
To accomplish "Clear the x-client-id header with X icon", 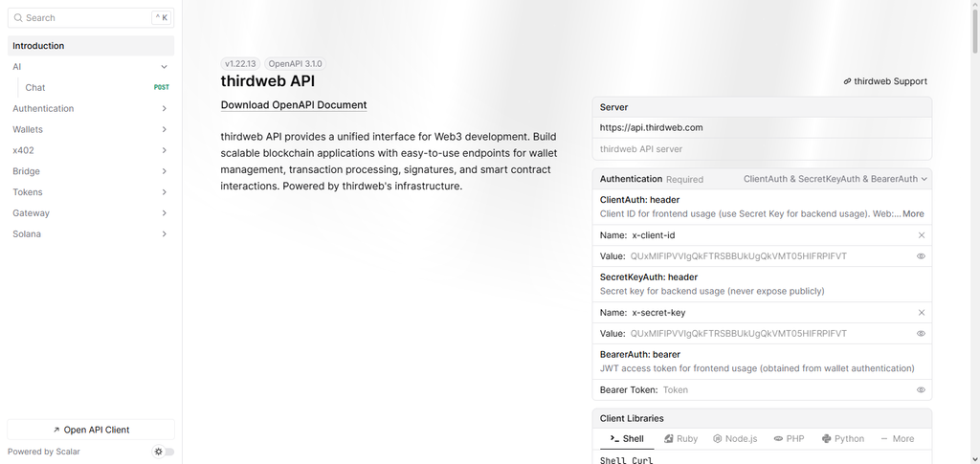I will [921, 235].
